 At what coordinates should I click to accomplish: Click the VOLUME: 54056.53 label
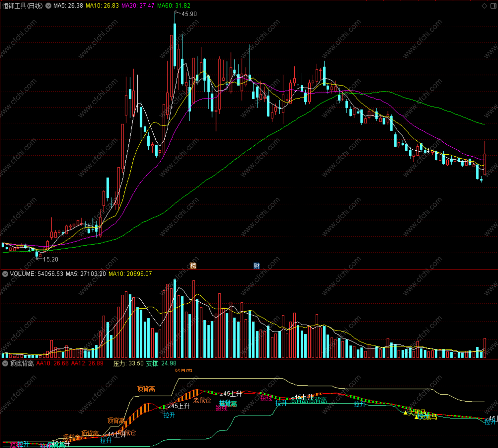coord(36,274)
